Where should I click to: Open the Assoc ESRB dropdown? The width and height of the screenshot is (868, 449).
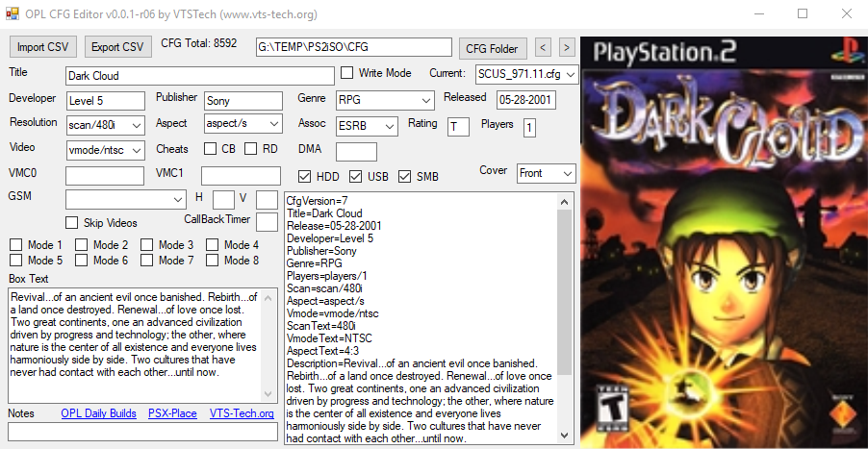coord(367,126)
